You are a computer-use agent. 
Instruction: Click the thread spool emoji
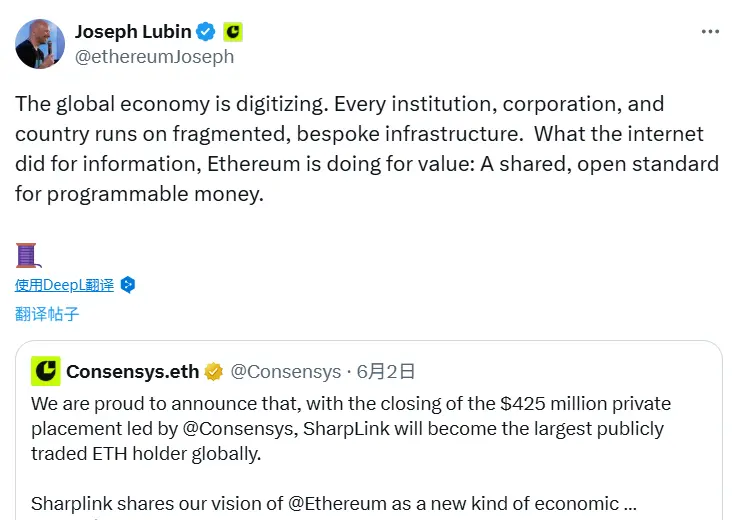(27, 254)
